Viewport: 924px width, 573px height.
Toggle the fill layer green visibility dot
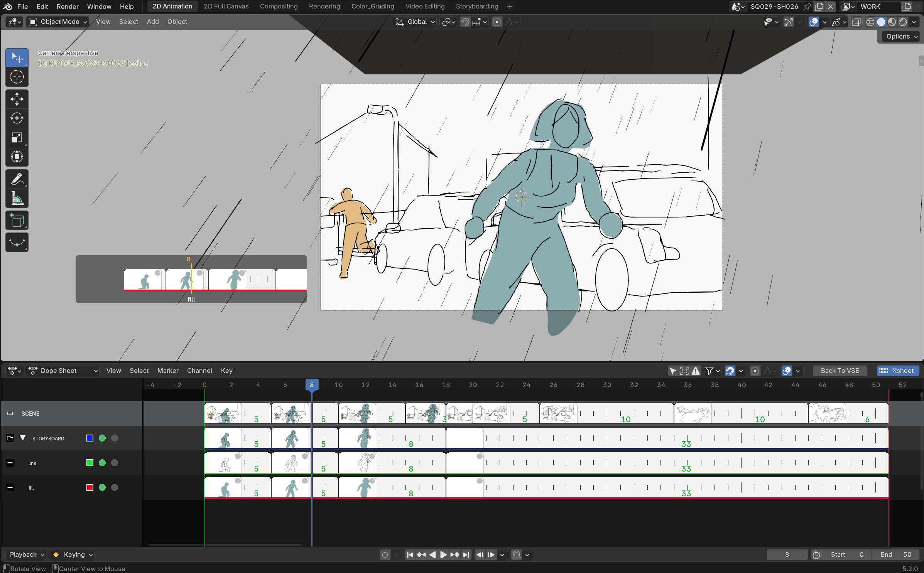point(102,487)
